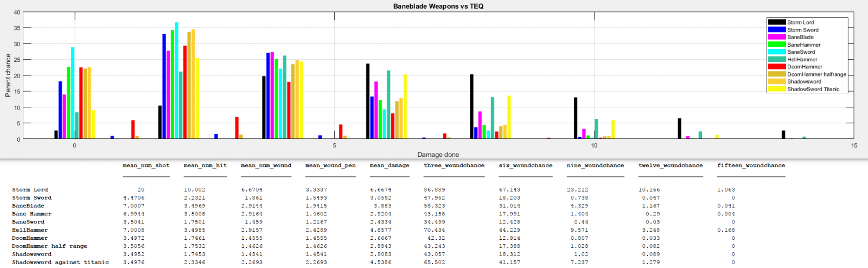Select the magenta BaneBlade legend swatch
Image resolution: width=868 pixels, height=268 pixels.
coord(777,37)
